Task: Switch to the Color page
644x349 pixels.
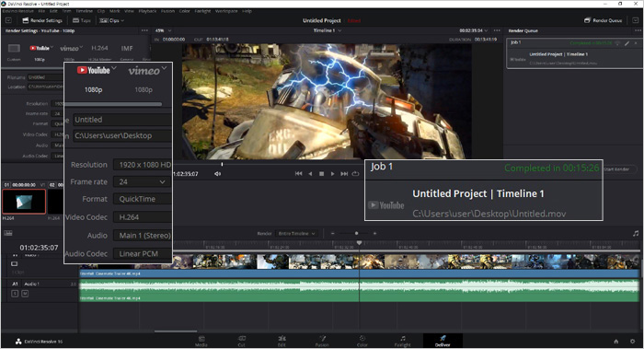Action: point(362,341)
